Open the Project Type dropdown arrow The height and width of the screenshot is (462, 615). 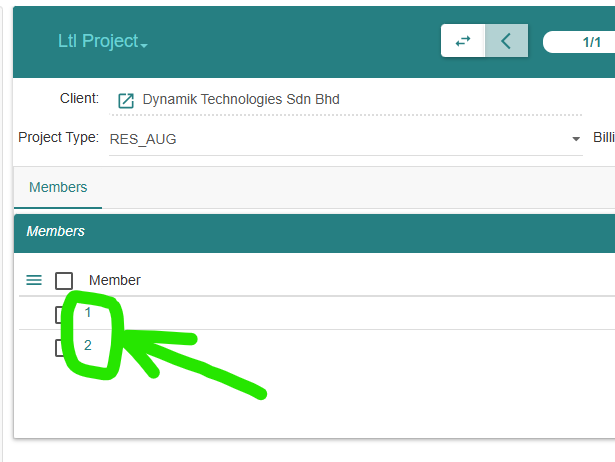(576, 138)
